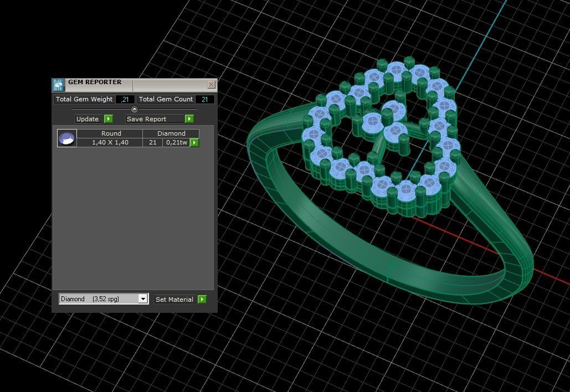Image resolution: width=570 pixels, height=392 pixels.
Task: Click the '0,21tw' total weight cell
Action: tap(177, 142)
